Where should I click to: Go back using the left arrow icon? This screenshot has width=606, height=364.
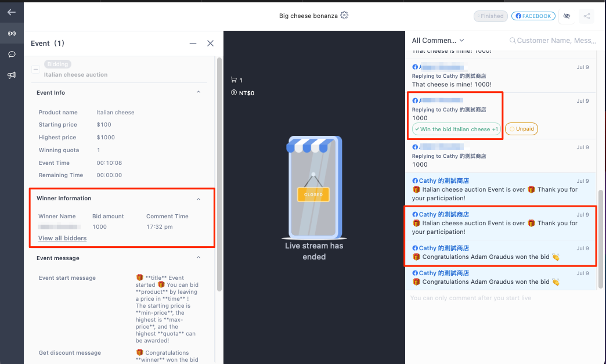[x=12, y=12]
